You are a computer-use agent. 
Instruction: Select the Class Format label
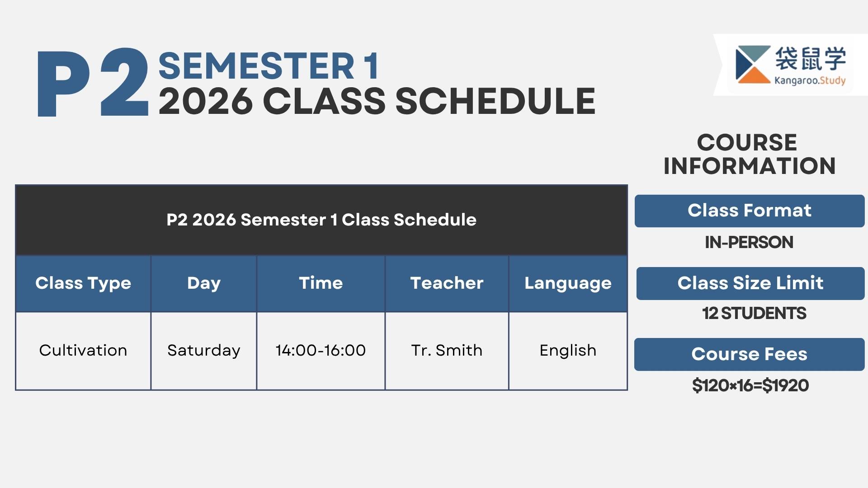point(749,211)
